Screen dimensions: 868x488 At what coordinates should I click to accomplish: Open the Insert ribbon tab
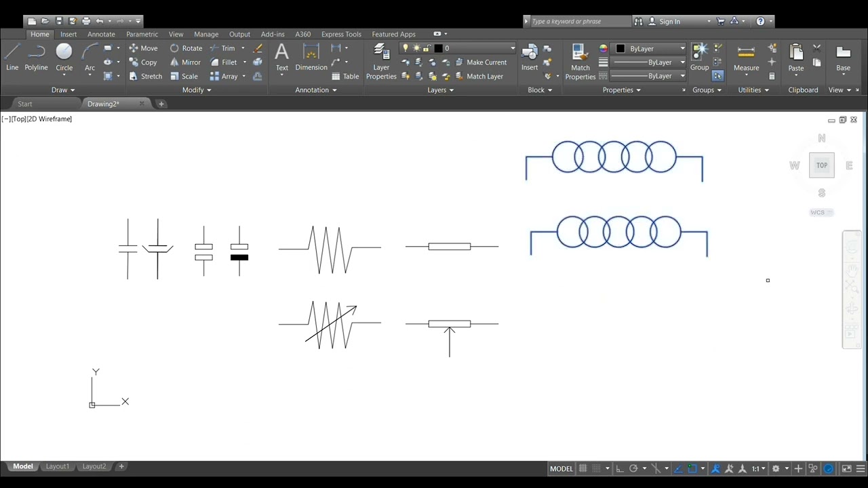68,34
